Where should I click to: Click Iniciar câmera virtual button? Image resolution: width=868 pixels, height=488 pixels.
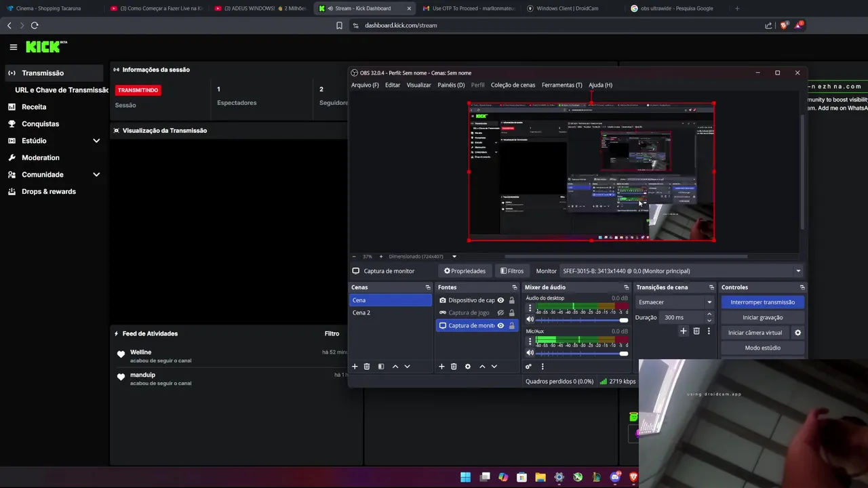click(x=755, y=333)
